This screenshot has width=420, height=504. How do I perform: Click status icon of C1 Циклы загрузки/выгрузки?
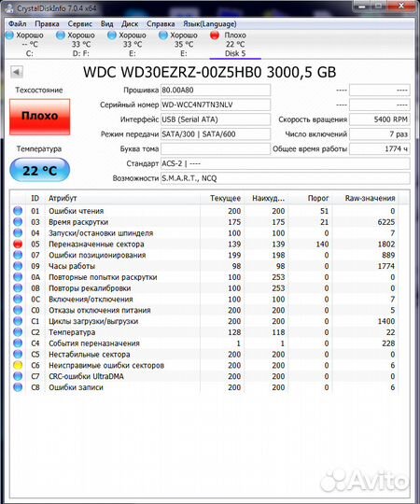(18, 321)
